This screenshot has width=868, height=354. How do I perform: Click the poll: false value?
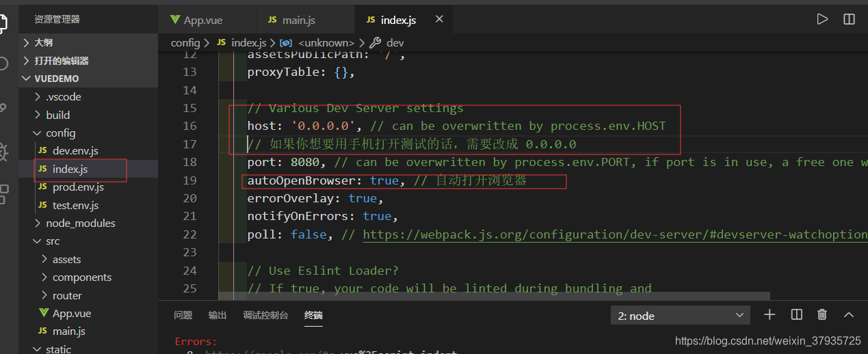(308, 234)
